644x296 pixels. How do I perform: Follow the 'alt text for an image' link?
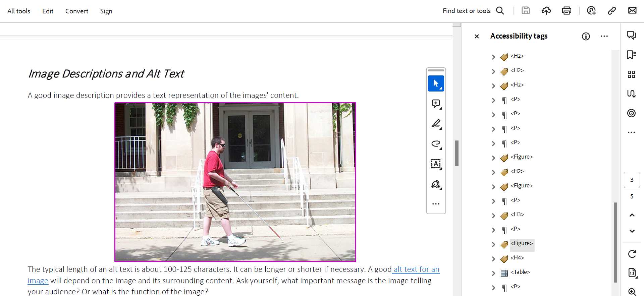tap(416, 270)
